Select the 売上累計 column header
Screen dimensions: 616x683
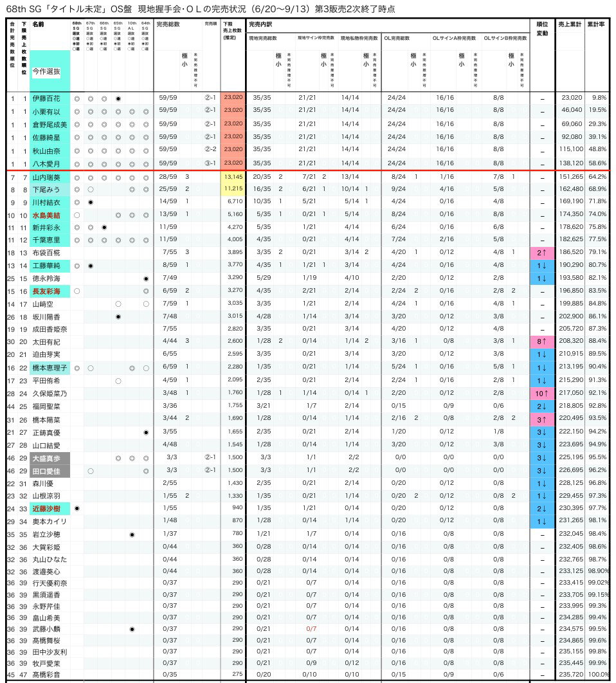pos(570,24)
